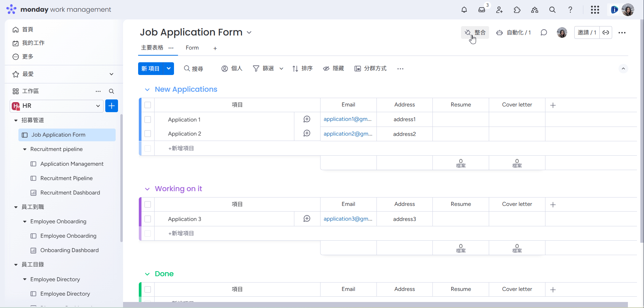Click the application2 email link
Viewport: 644px width, 308px height.
coord(348,134)
